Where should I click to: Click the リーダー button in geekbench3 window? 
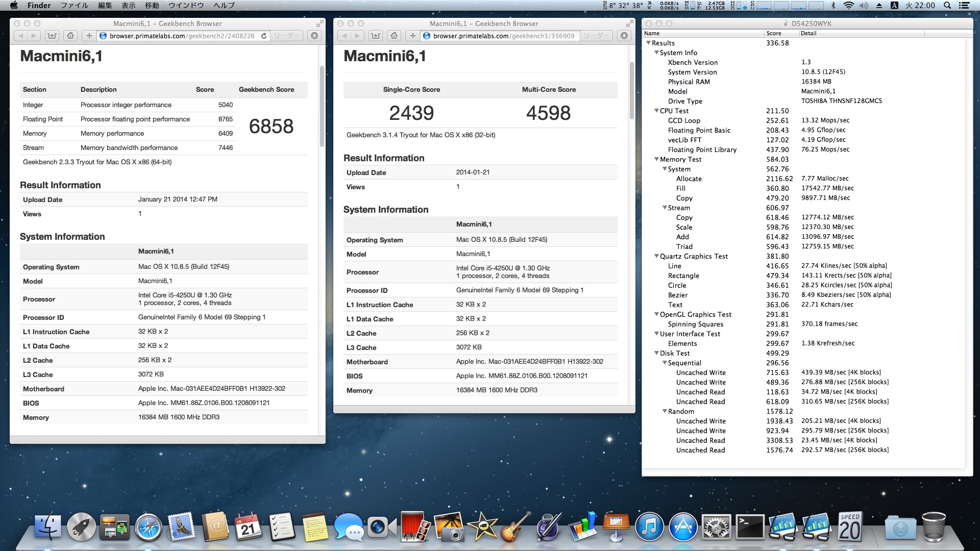[596, 36]
